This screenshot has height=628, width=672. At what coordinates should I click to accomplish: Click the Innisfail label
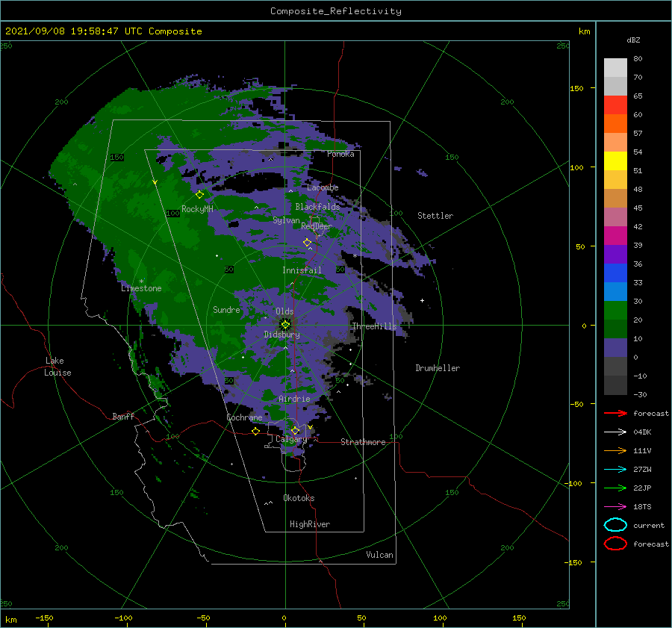click(302, 270)
